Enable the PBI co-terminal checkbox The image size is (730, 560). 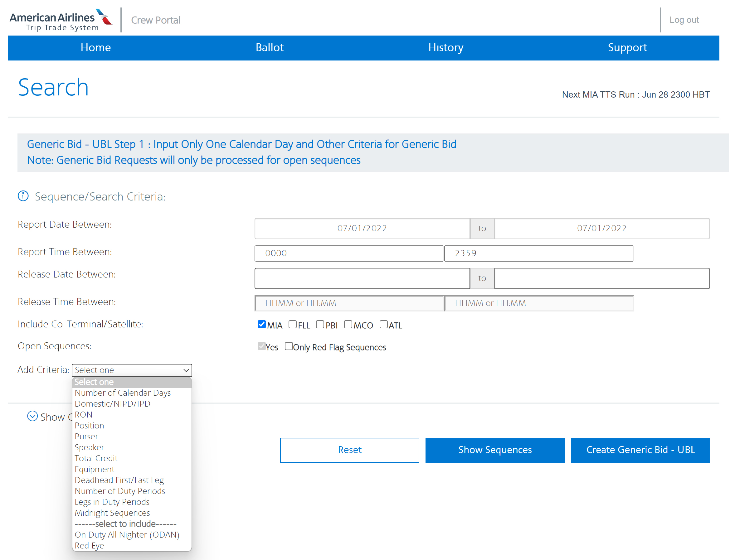[x=320, y=324]
